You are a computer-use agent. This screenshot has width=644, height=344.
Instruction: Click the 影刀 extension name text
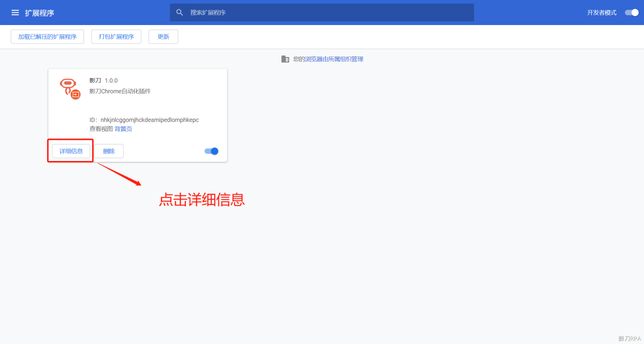95,81
